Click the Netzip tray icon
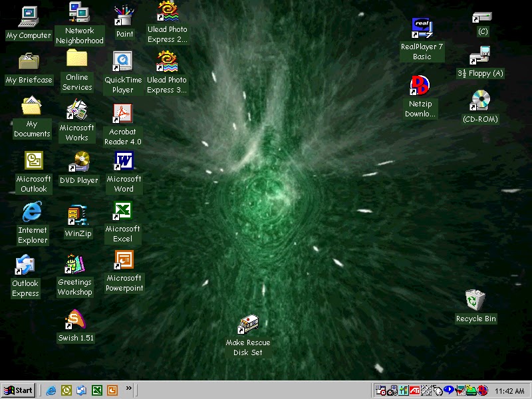The height and width of the screenshot is (399, 532). click(x=483, y=390)
